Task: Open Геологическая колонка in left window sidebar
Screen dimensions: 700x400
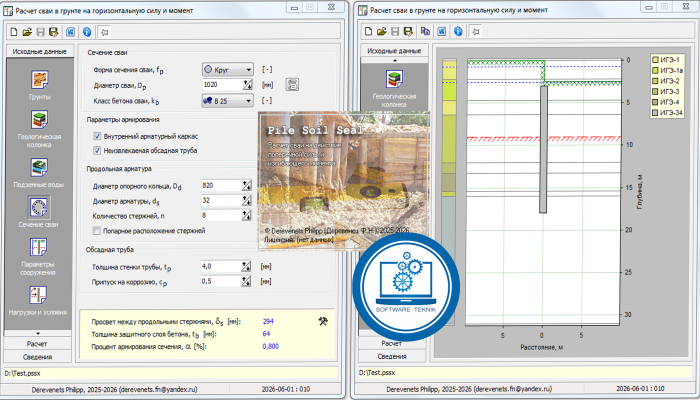Action: pyautogui.click(x=39, y=120)
